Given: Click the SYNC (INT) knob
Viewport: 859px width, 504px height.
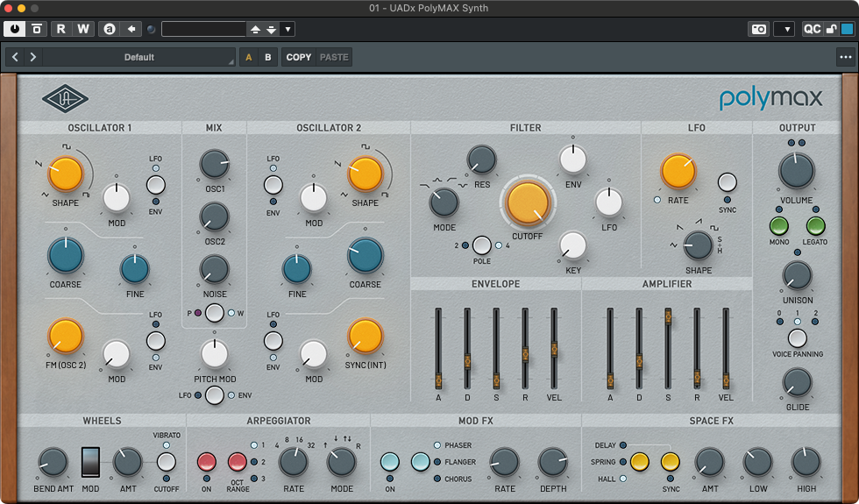Looking at the screenshot, I should tap(365, 335).
